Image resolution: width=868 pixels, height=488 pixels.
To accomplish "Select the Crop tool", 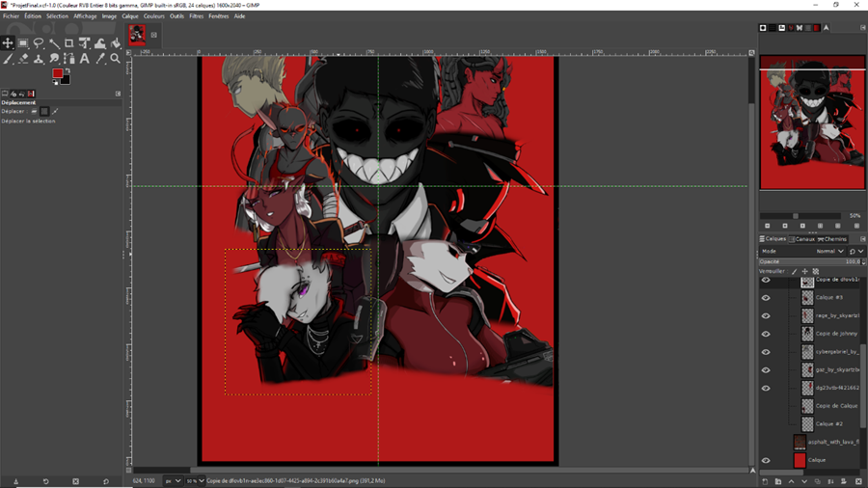I will click(x=69, y=43).
